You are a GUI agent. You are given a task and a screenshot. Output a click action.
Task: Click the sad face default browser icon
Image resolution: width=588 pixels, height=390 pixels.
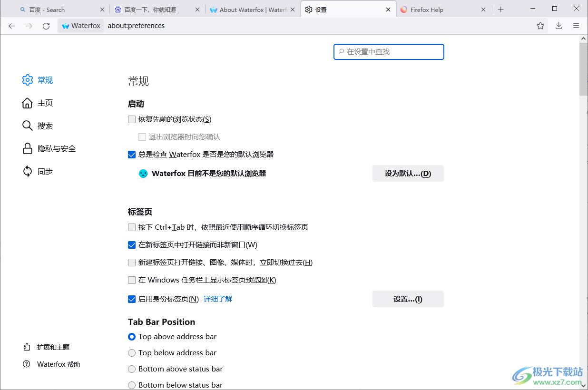click(143, 174)
